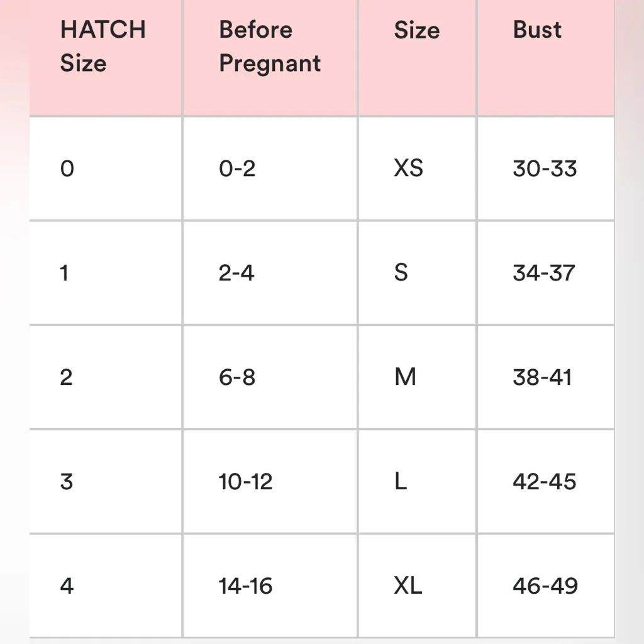Screen dimensions: 644x644
Task: Select the L size cell
Action: [401, 482]
